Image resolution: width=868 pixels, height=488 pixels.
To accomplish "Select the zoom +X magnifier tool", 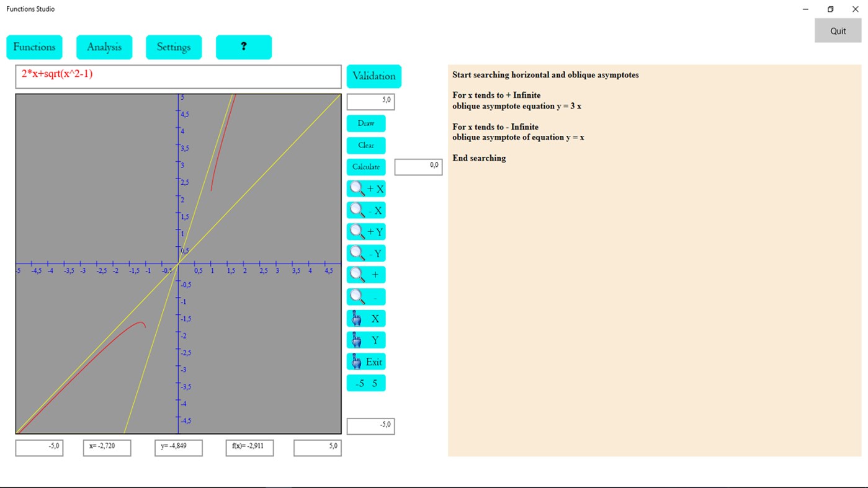I will [365, 189].
